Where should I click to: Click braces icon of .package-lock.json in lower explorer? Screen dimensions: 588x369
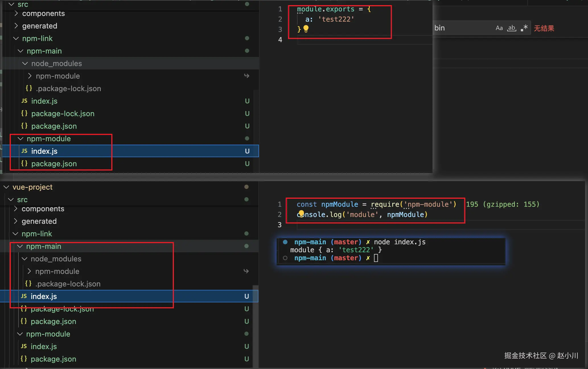(x=28, y=284)
